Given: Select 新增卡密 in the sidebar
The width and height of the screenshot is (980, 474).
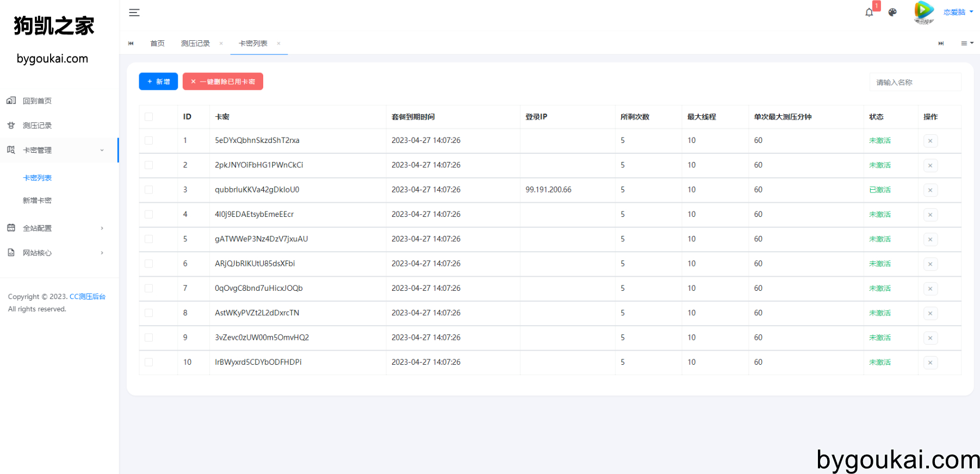Looking at the screenshot, I should 37,201.
